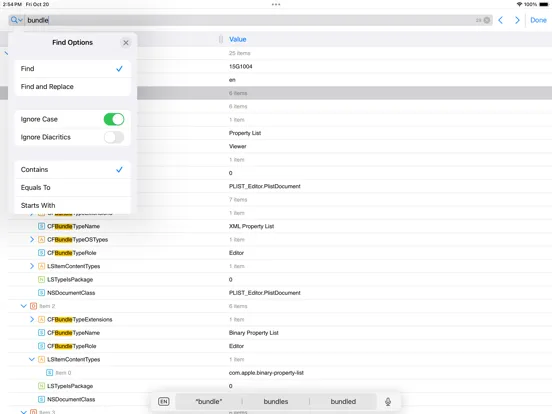Click the dictionary icon of Item 2
Image resolution: width=552 pixels, height=414 pixels.
(x=33, y=306)
